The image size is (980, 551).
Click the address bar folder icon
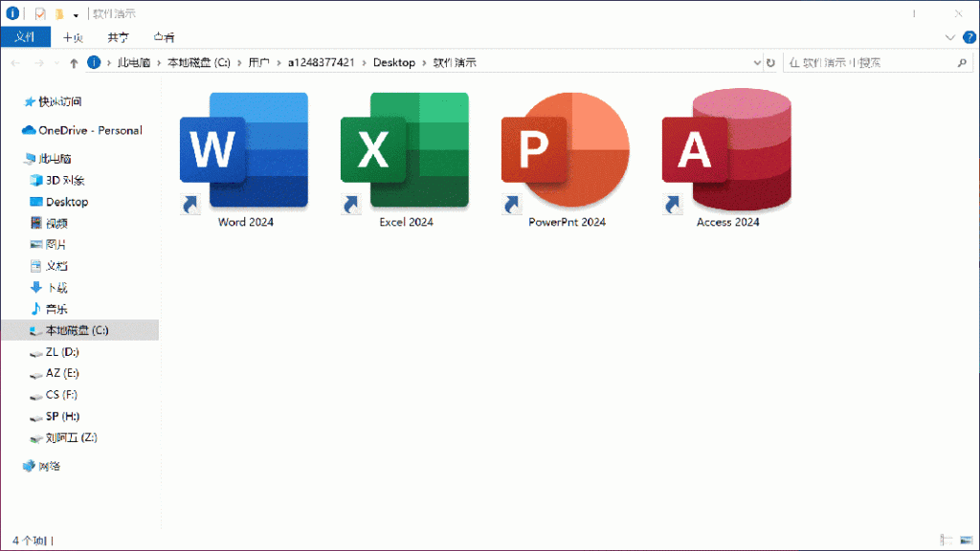pyautogui.click(x=94, y=62)
